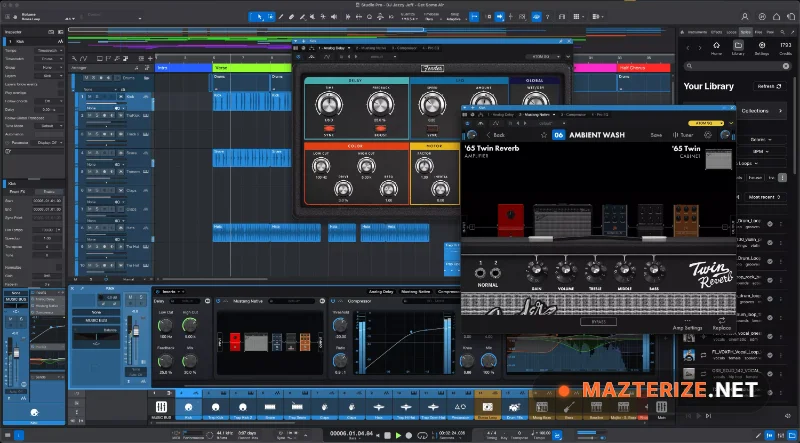Switch to the Files browser tab
Image resolution: width=800 pixels, height=443 pixels.
tap(758, 32)
